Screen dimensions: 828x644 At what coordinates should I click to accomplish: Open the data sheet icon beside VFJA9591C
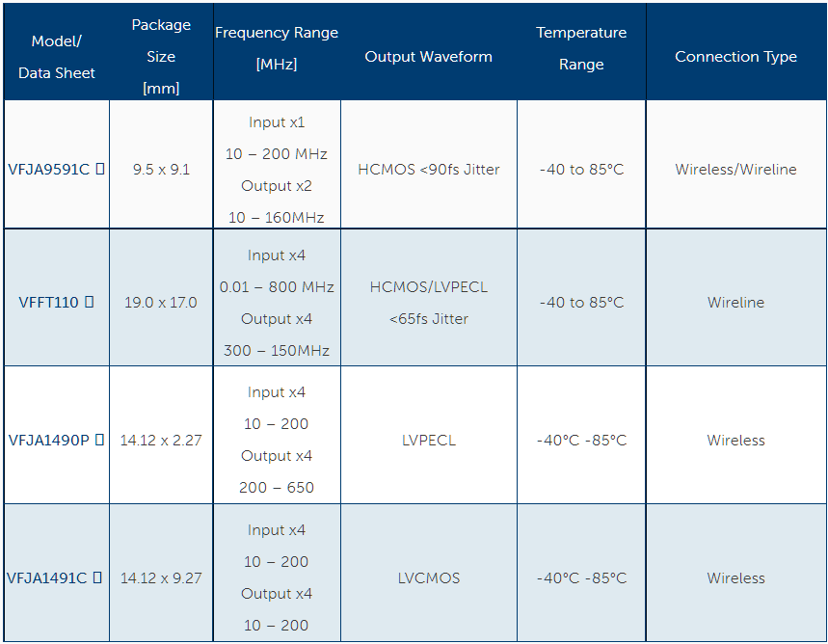point(100,169)
